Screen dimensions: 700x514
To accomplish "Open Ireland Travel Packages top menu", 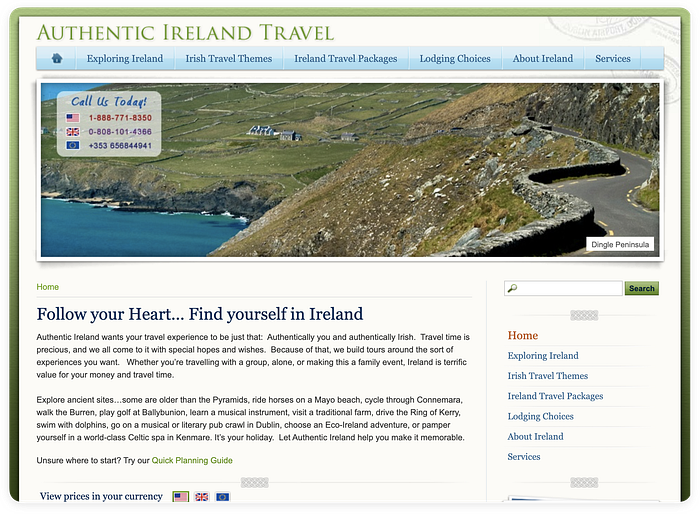I will pyautogui.click(x=345, y=59).
